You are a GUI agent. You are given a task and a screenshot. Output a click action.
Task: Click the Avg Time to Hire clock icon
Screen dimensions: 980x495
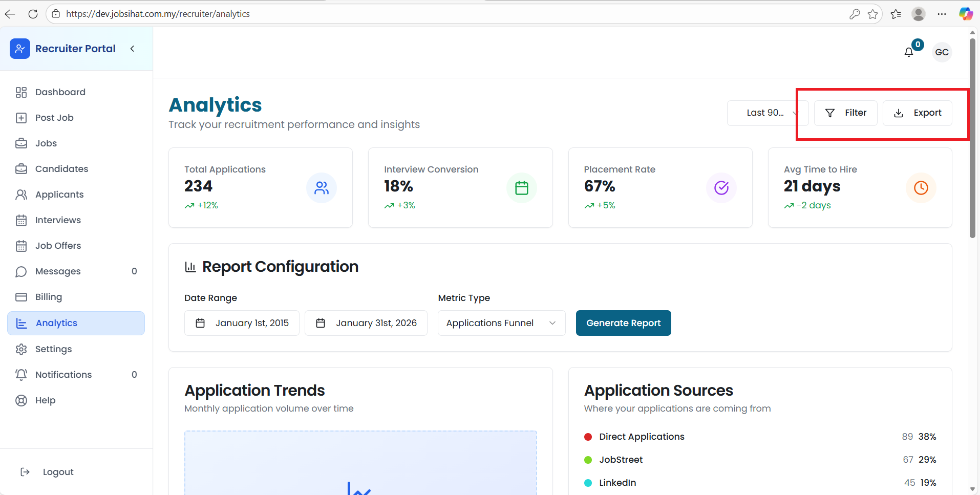(x=921, y=188)
